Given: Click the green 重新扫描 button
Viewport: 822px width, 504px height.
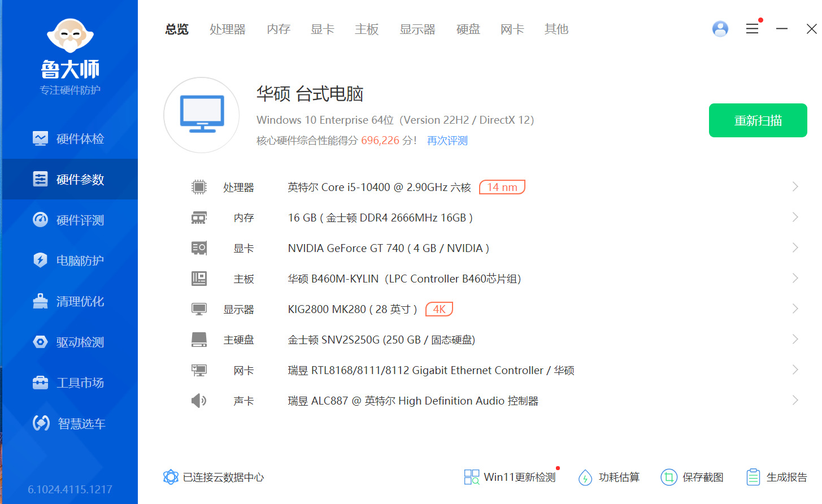Looking at the screenshot, I should 758,120.
